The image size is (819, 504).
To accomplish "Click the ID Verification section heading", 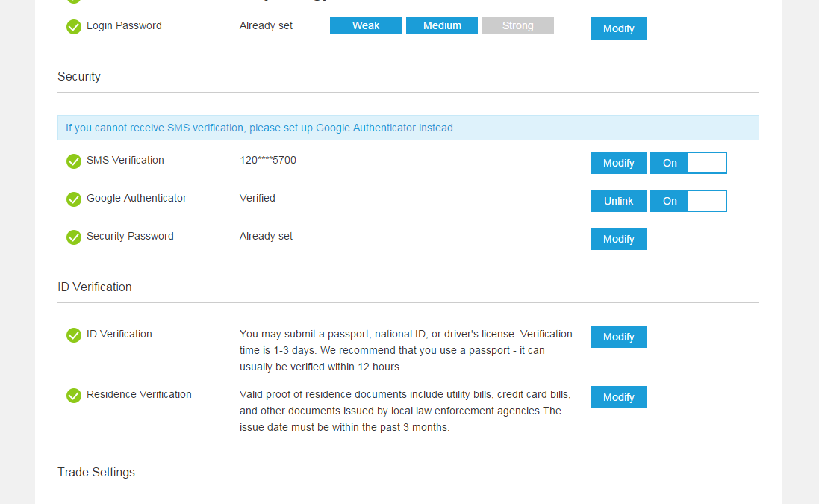I will (x=95, y=287).
